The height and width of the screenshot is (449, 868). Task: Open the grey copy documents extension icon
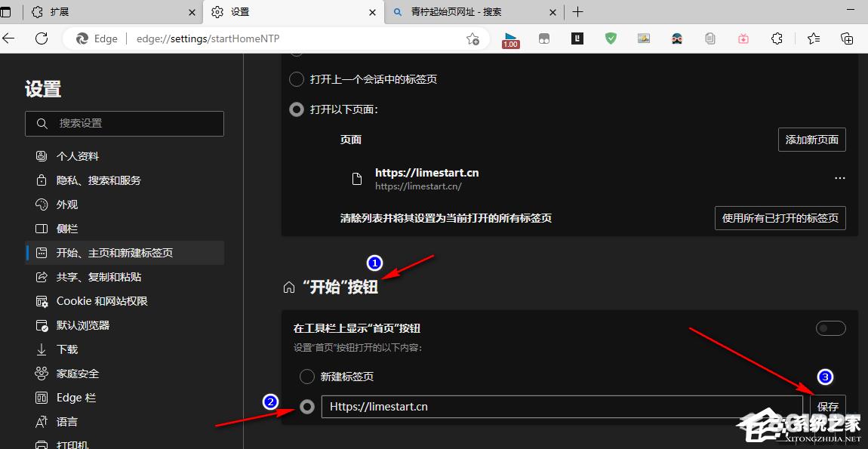click(710, 38)
